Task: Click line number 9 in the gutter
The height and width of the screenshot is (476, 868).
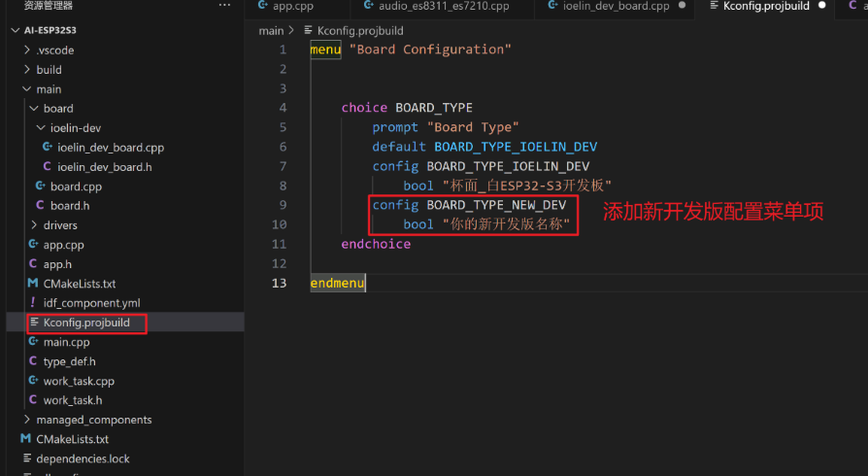Action: pos(283,206)
